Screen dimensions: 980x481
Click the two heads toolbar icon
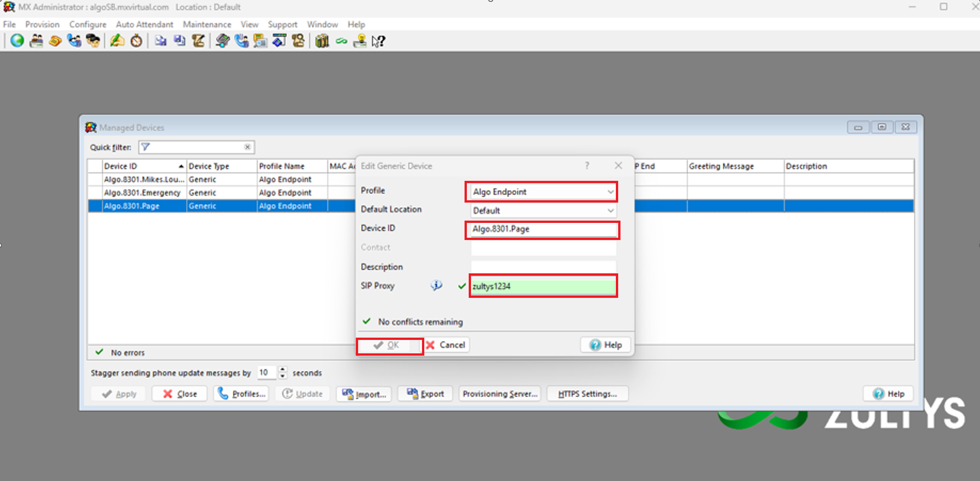pos(93,41)
